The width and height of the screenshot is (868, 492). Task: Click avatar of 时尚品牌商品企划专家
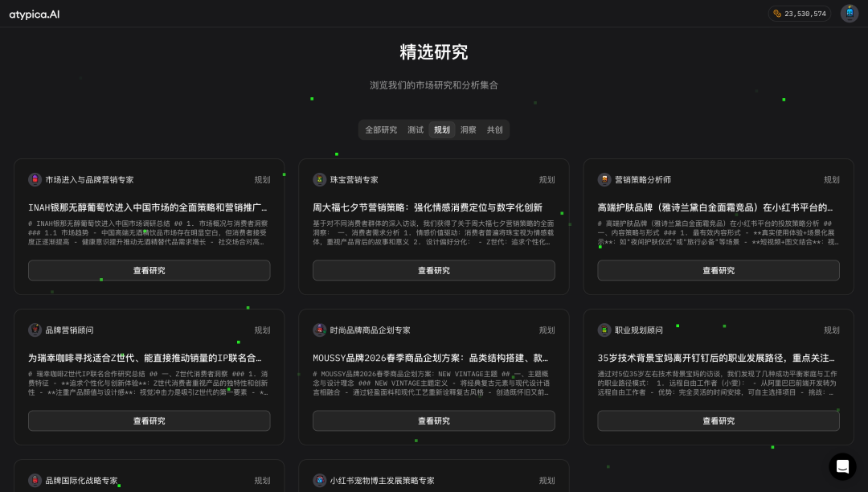pyautogui.click(x=319, y=330)
